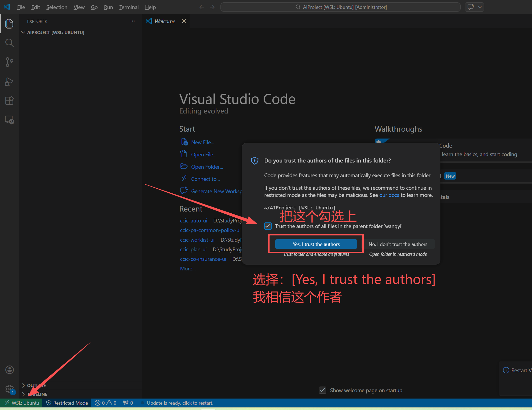The image size is (532, 410).
Task: Open the Extensions view
Action: click(x=9, y=101)
